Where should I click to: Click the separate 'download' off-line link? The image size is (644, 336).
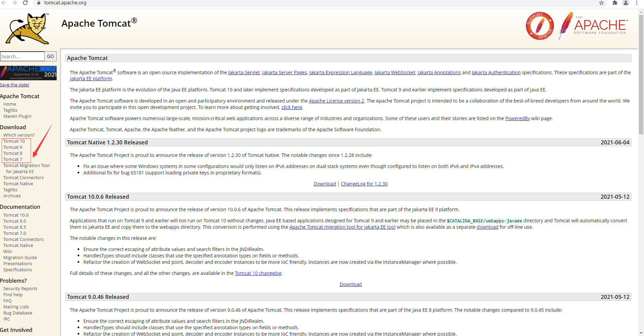pyautogui.click(x=487, y=227)
